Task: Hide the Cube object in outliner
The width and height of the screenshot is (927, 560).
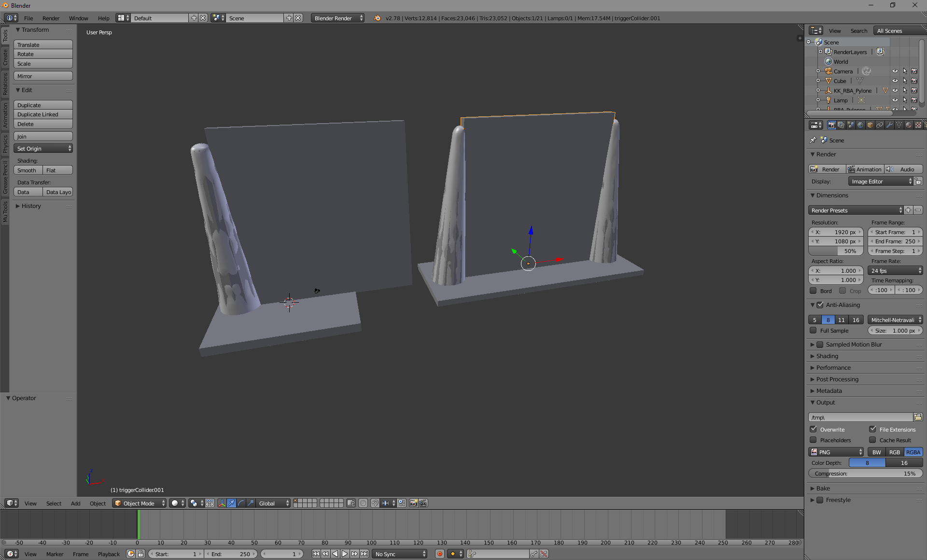Action: point(895,81)
